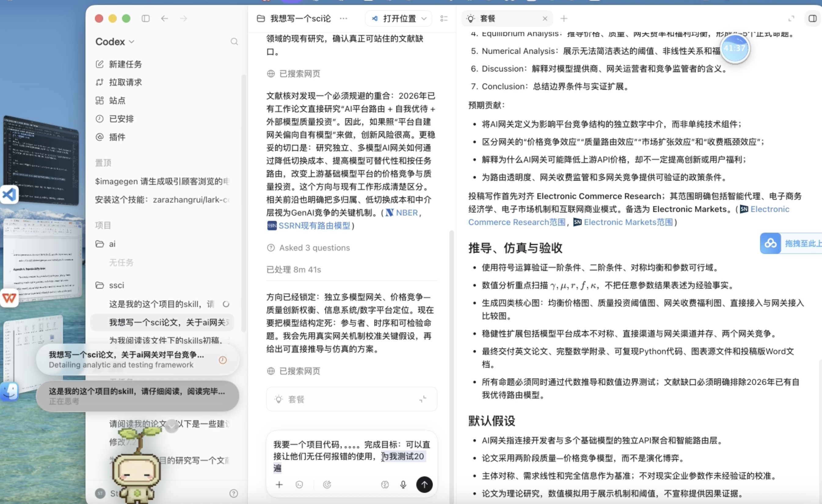Expand the Asked 3 questions row
This screenshot has width=822, height=504.
pyautogui.click(x=309, y=248)
